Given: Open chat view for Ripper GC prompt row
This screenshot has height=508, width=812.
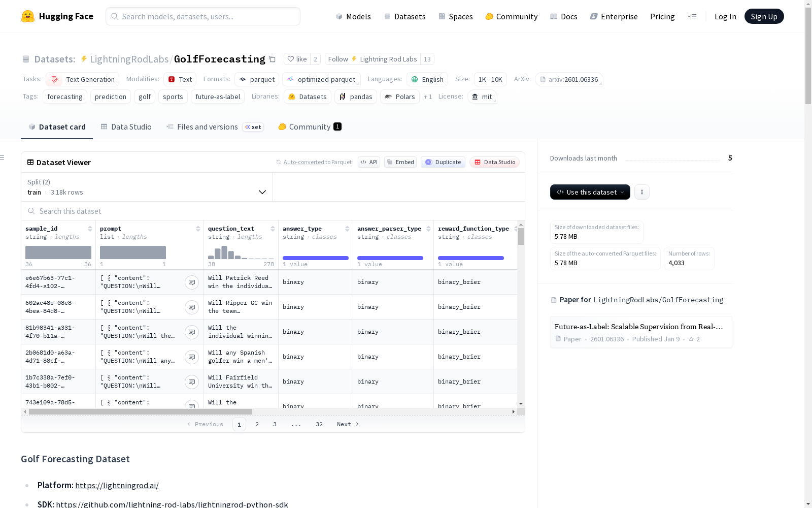Looking at the screenshot, I should pos(192,307).
